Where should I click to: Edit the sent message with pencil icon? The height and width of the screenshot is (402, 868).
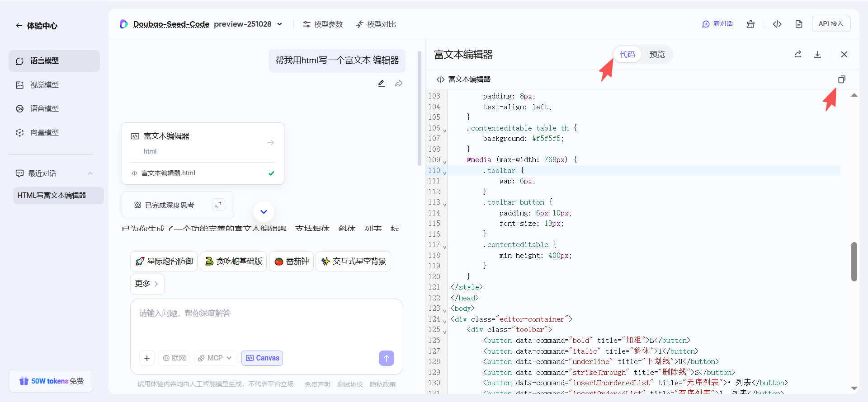[x=382, y=84]
